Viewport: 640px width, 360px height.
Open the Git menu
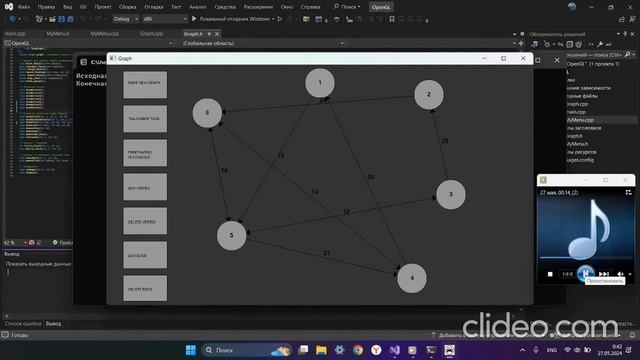click(83, 7)
